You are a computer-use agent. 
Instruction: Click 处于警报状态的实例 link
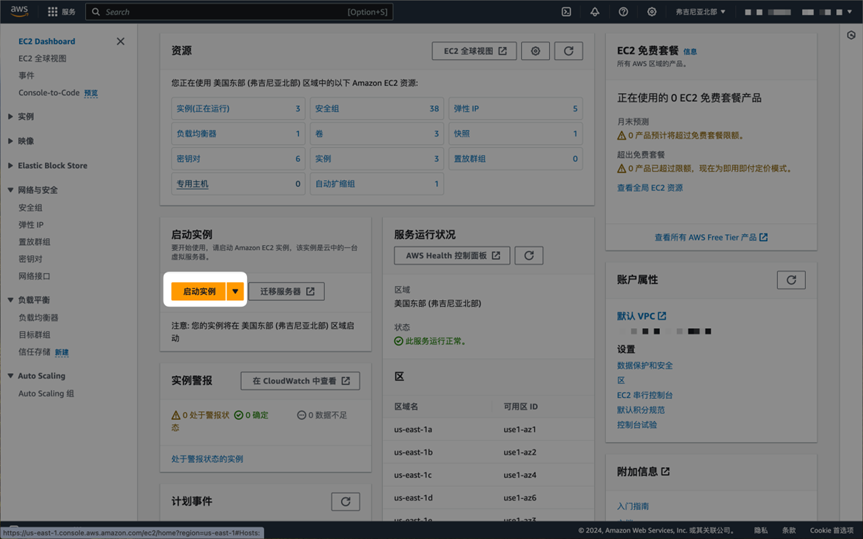click(207, 459)
